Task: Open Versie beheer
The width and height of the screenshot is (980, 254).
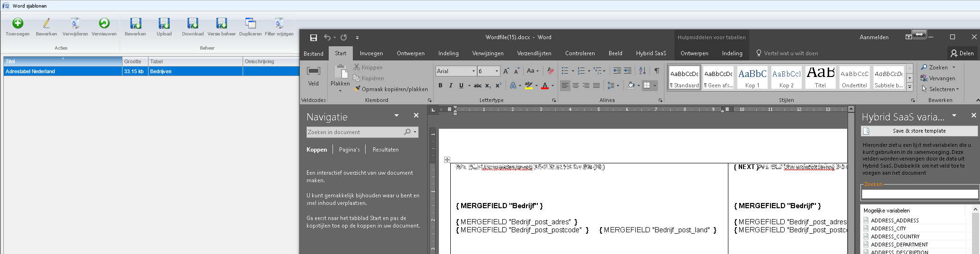Action: click(221, 24)
